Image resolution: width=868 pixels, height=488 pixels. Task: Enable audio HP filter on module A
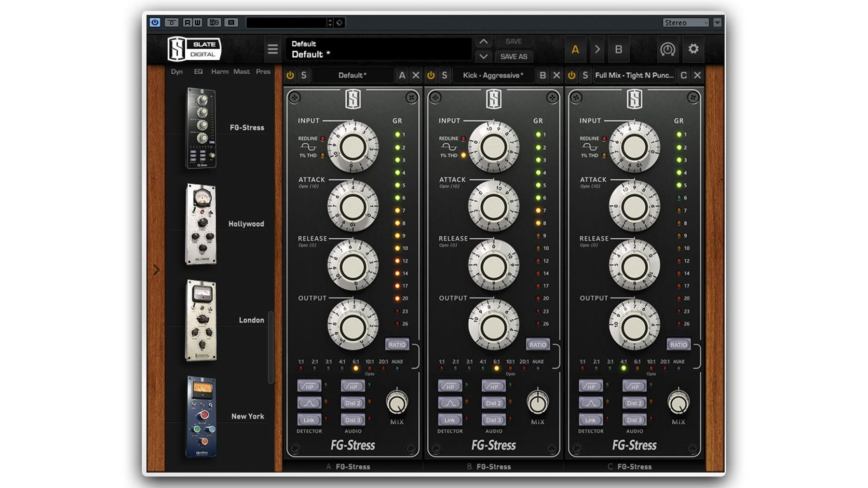pyautogui.click(x=353, y=386)
